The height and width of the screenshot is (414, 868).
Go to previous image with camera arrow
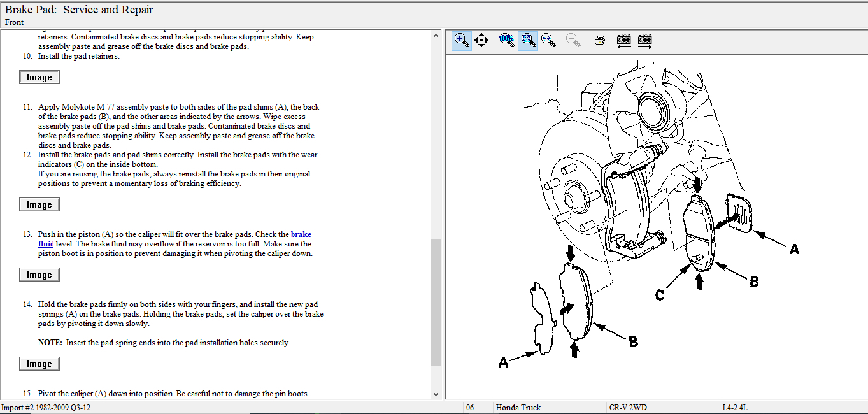click(x=624, y=41)
